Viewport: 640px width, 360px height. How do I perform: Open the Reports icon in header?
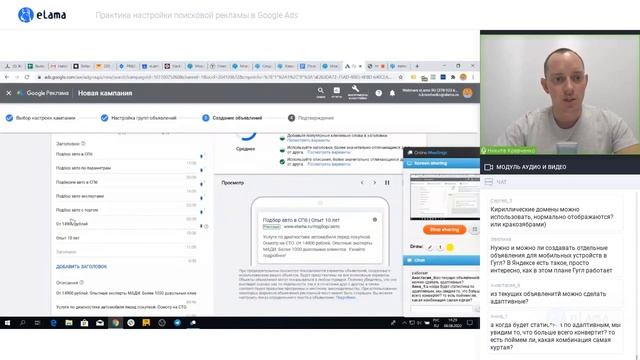(337, 92)
